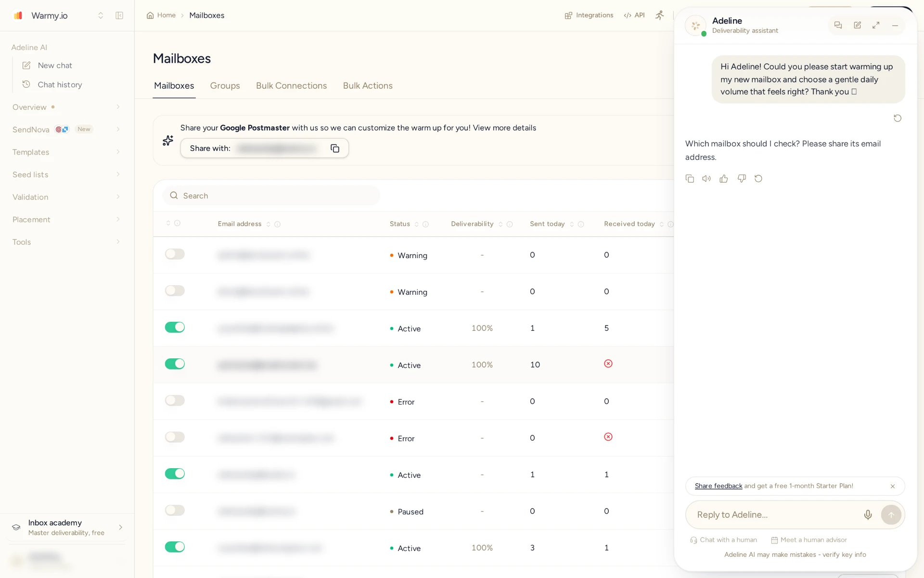
Task: Sort by Deliverability column
Action: [500, 224]
